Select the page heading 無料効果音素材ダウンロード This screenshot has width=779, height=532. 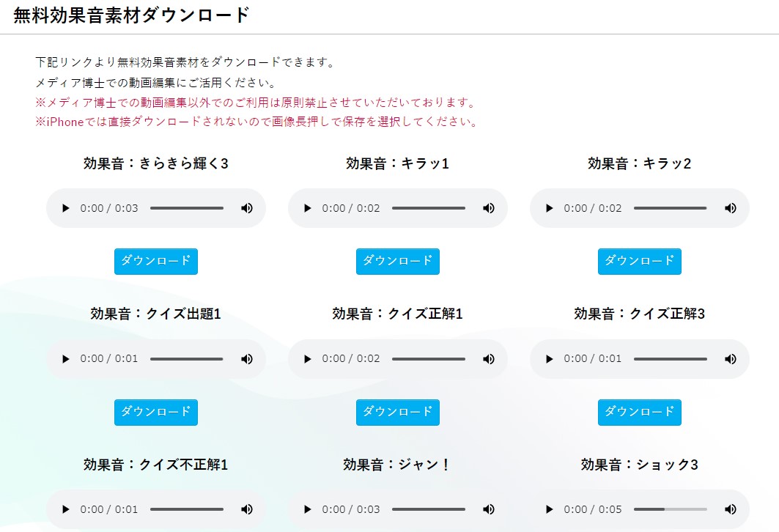(x=129, y=12)
